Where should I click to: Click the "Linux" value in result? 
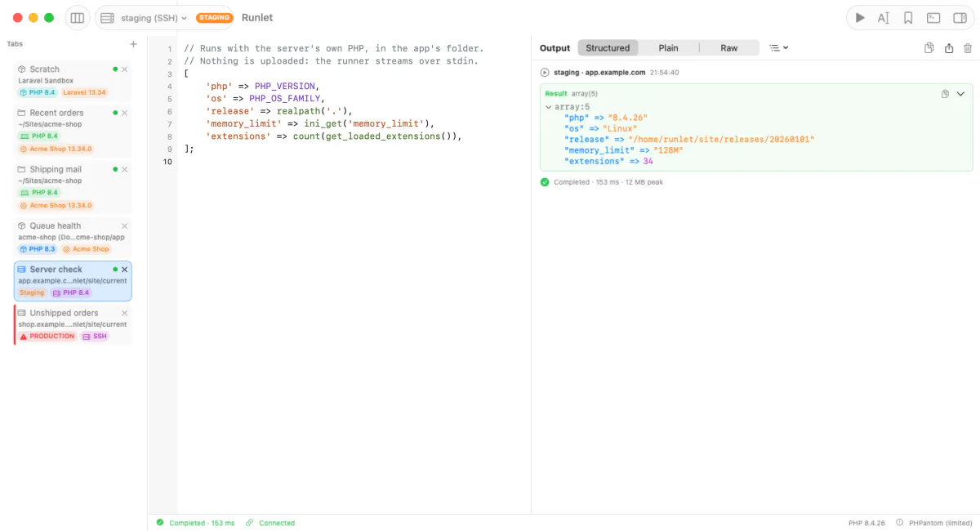click(x=620, y=128)
